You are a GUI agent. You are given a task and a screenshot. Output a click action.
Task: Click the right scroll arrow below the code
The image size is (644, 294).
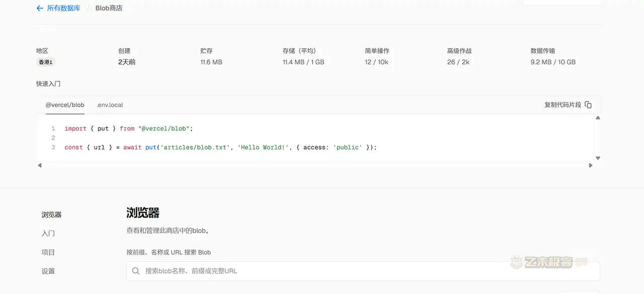pos(591,165)
